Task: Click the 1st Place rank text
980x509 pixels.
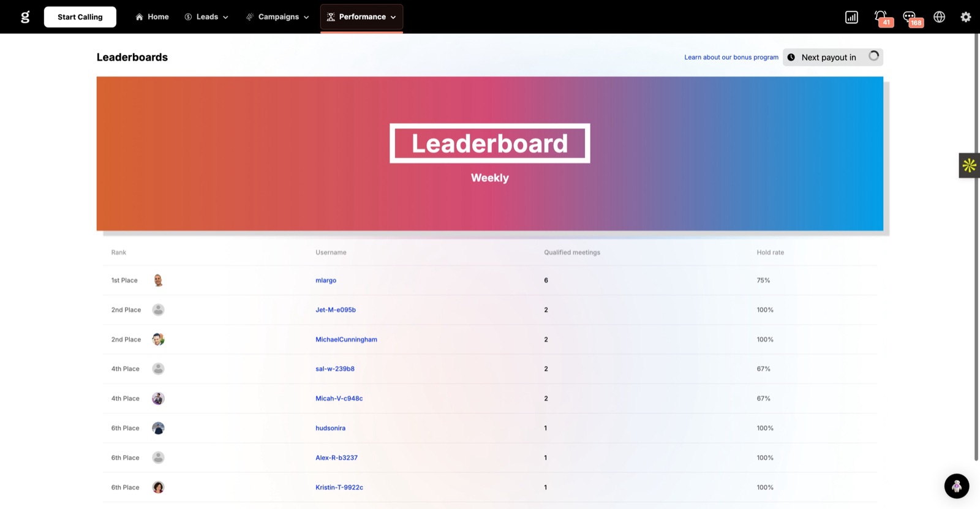Action: coord(124,281)
